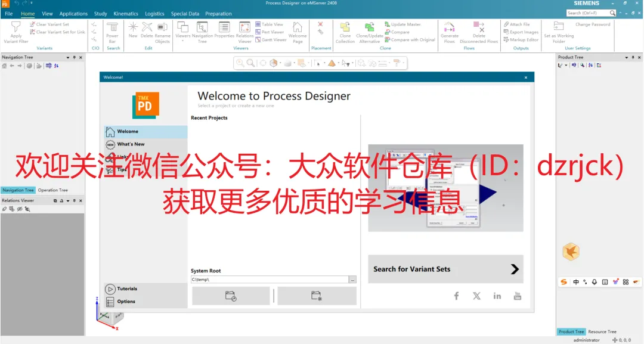Switch to the Kinematics ribbon tab
Screen dimensions: 644x344
tap(126, 14)
